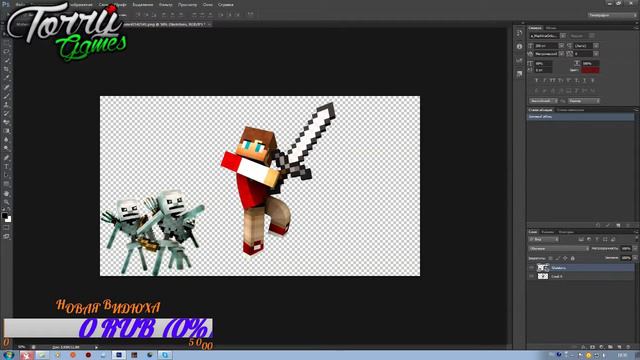Screen dimensions: 640x360
Task: Toggle All Caps in Character panel
Action: (552, 80)
